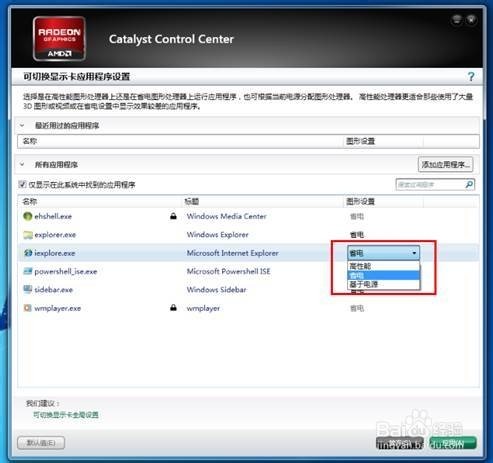Click the iexplore.exe Internet Explorer icon
This screenshot has height=463, width=493.
[28, 253]
